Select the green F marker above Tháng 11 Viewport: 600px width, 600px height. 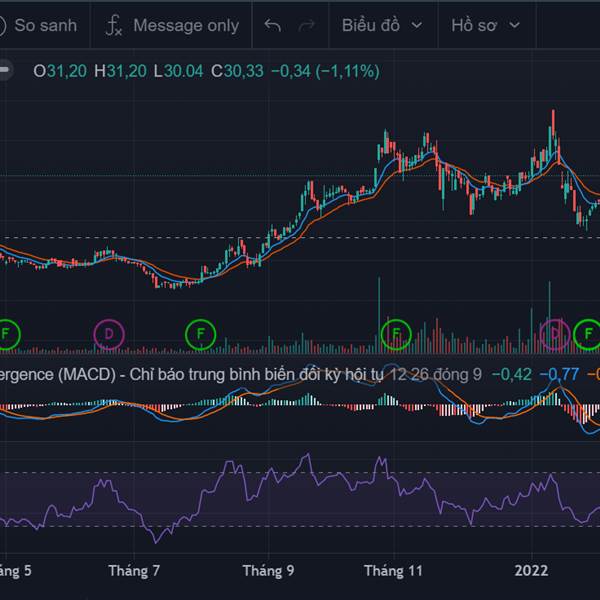pyautogui.click(x=397, y=332)
